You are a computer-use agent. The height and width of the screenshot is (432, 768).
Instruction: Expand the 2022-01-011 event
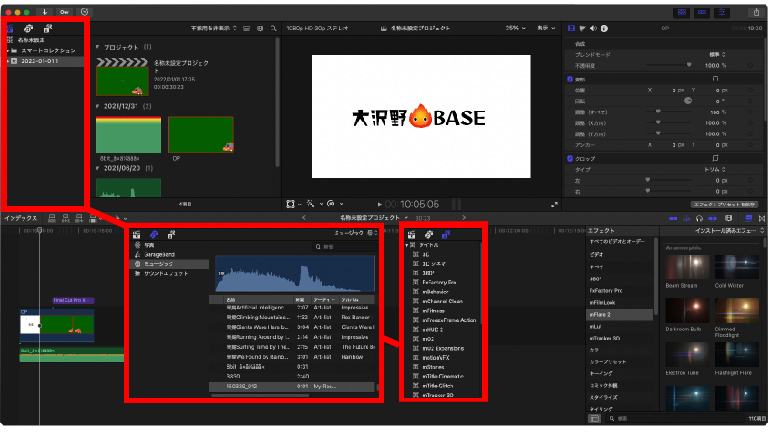tap(8, 61)
